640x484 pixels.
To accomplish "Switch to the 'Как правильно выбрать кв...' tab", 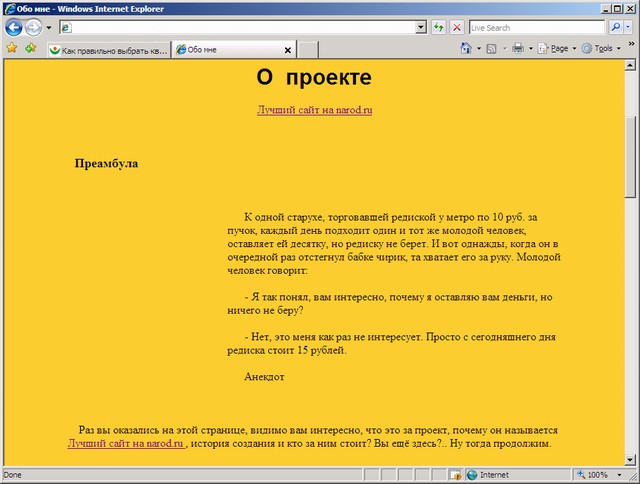I will 109,50.
